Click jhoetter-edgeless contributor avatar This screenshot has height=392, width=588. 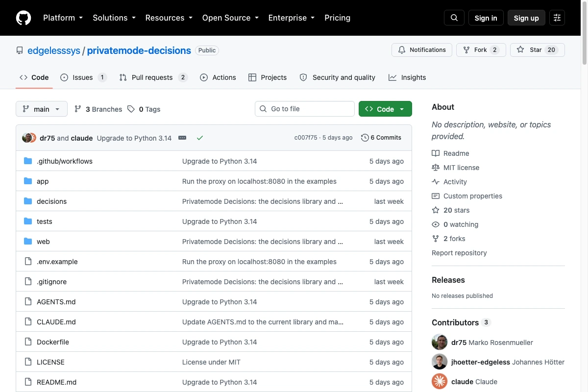click(x=440, y=362)
